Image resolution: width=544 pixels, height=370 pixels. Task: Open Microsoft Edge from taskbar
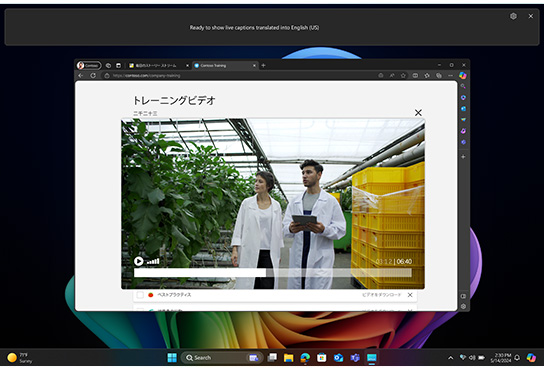305,358
